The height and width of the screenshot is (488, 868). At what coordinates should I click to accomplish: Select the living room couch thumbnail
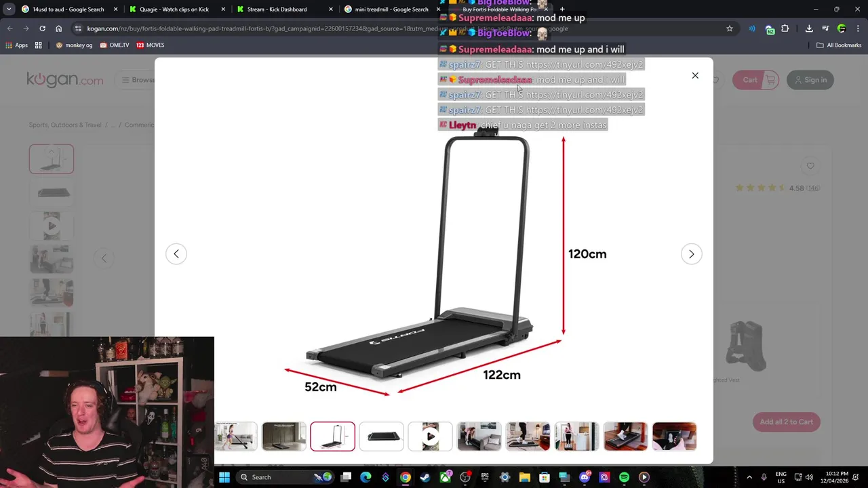[x=479, y=436]
